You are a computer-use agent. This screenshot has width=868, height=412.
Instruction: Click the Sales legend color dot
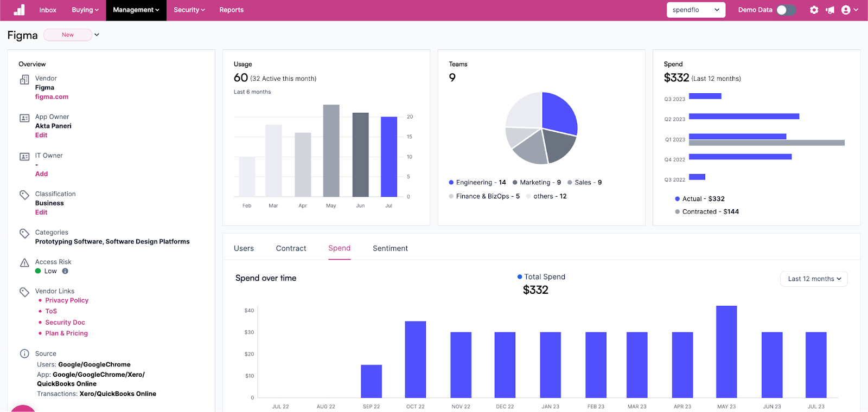pyautogui.click(x=570, y=182)
